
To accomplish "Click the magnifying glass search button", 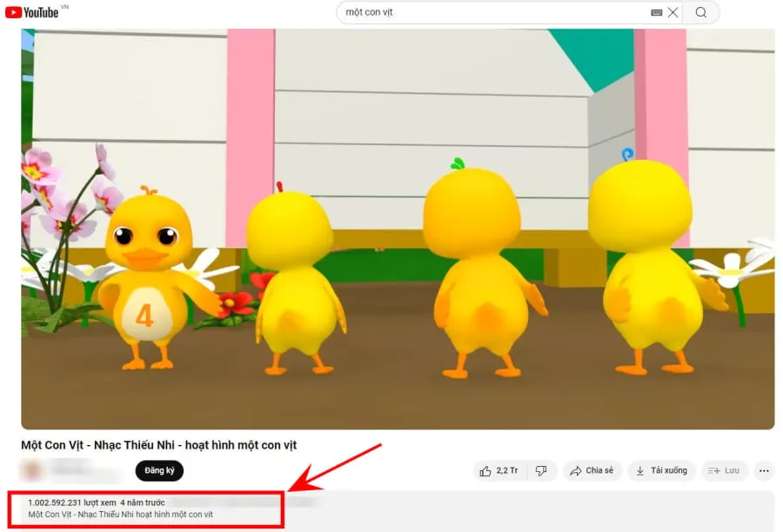I will pyautogui.click(x=701, y=13).
